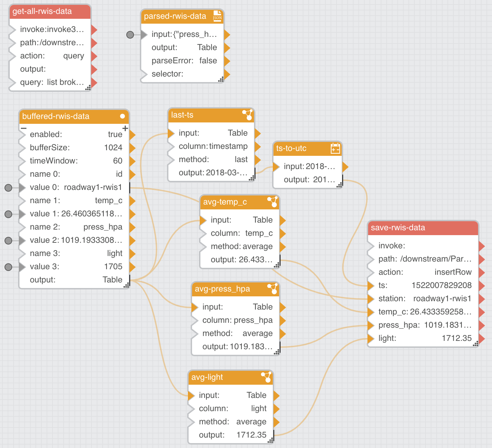
Task: Click the column value press_hpa in avg-press_hpa
Action: 253,320
